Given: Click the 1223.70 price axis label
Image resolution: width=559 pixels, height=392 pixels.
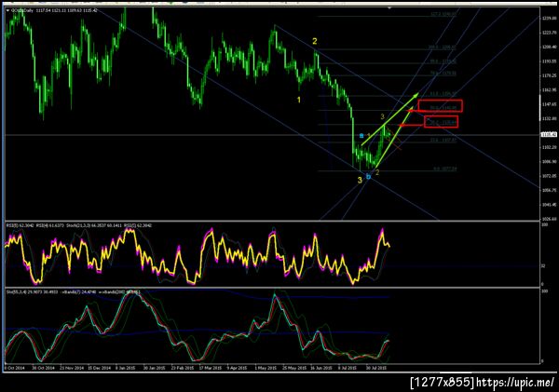Looking at the screenshot, I should click(x=550, y=33).
